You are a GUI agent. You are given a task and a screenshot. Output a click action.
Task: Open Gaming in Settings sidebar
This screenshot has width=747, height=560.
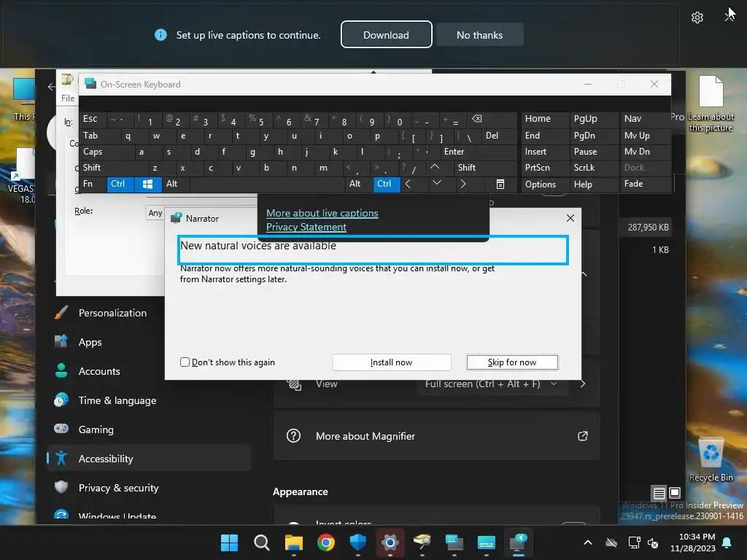pyautogui.click(x=96, y=429)
